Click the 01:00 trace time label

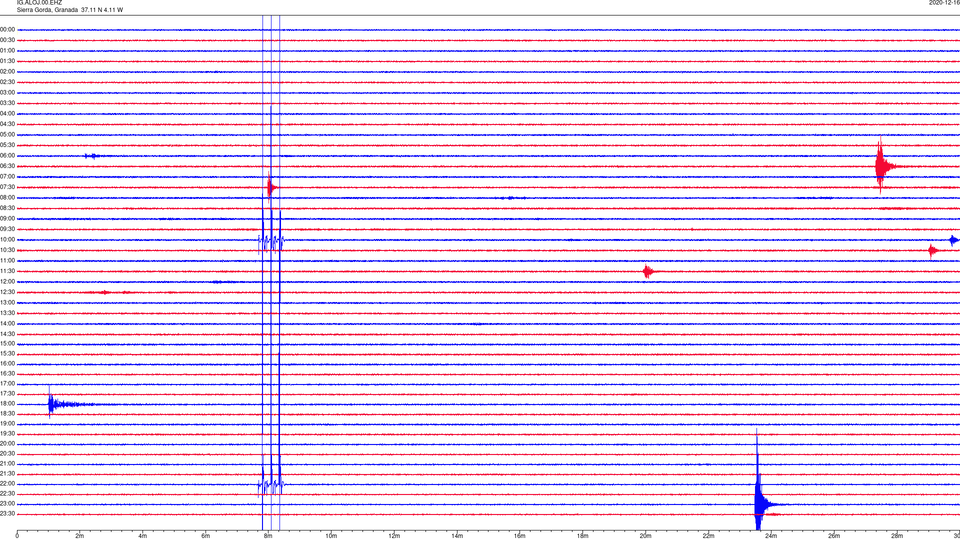point(7,51)
